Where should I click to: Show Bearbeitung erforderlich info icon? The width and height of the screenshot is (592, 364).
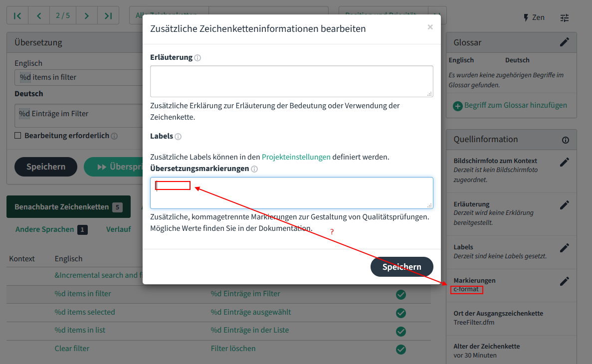[x=114, y=136]
